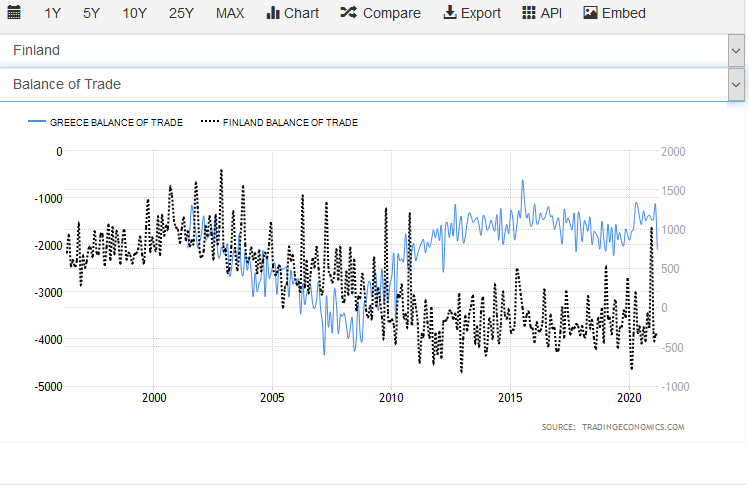Select the 5Y time range
The width and height of the screenshot is (749, 485).
(x=91, y=13)
